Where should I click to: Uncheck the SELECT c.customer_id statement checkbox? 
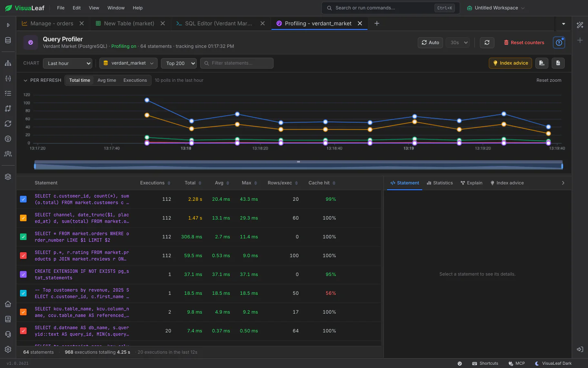[x=23, y=199]
